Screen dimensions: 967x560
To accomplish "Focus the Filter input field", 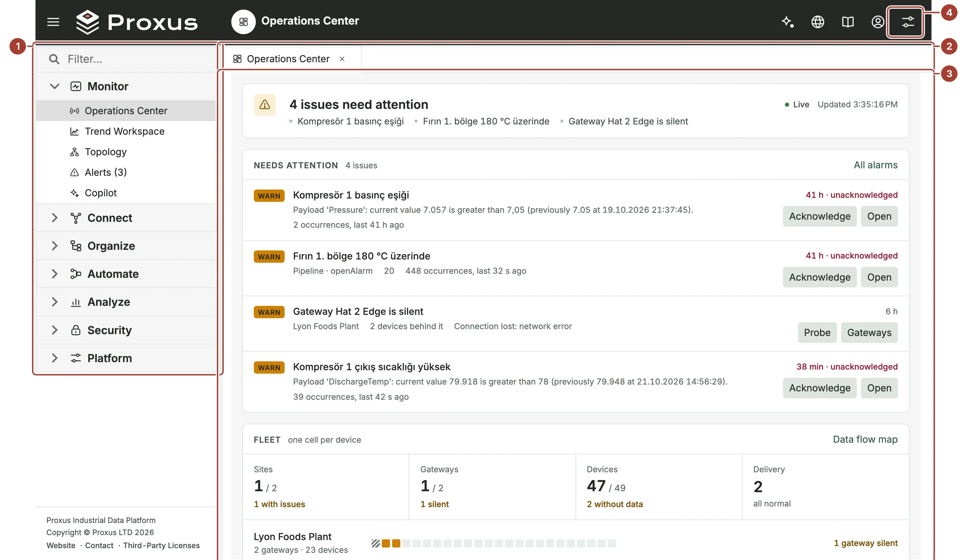I will tap(126, 59).
